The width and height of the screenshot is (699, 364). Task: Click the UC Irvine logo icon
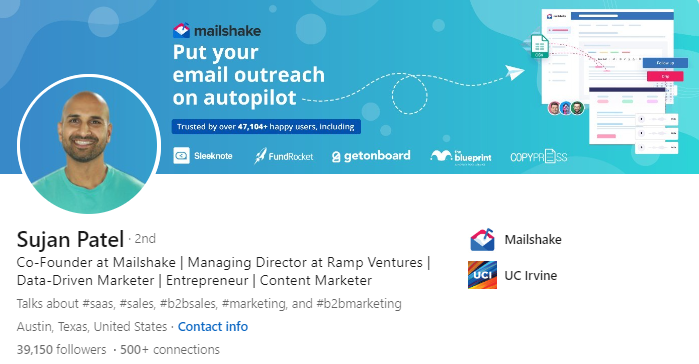482,275
